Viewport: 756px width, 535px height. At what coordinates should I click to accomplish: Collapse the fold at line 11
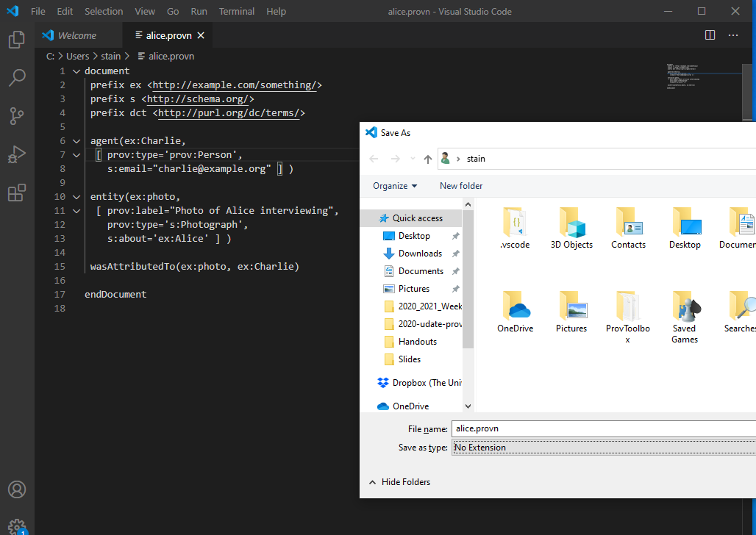click(x=76, y=211)
